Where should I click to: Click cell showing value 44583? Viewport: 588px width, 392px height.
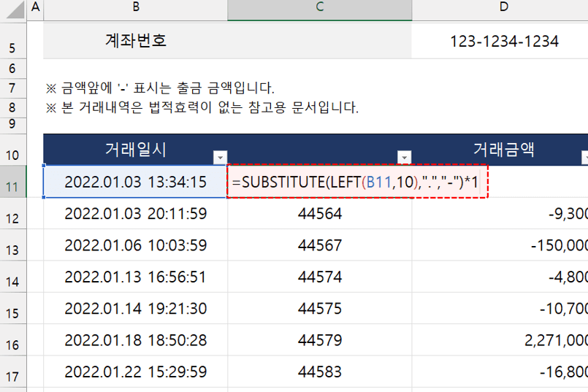click(319, 372)
